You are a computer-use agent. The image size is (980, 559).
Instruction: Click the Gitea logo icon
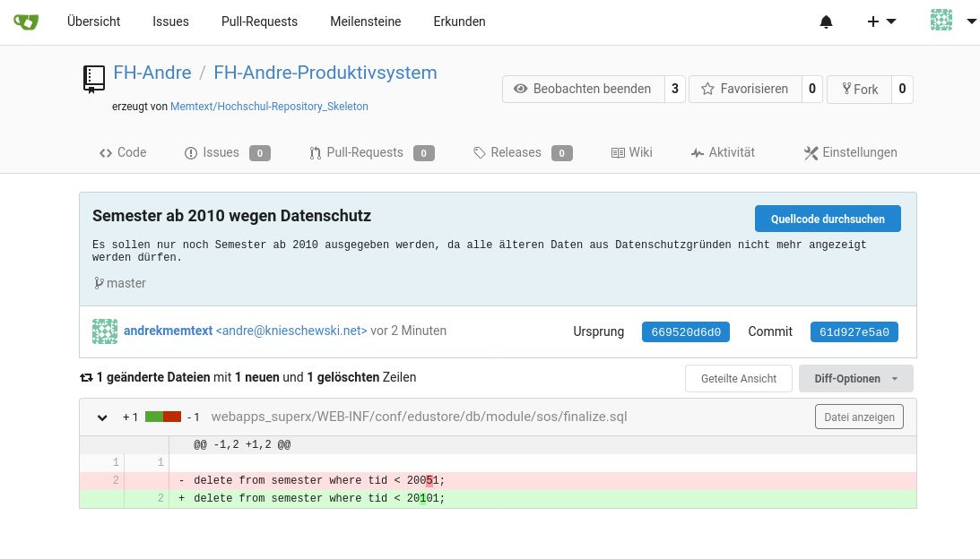(26, 21)
